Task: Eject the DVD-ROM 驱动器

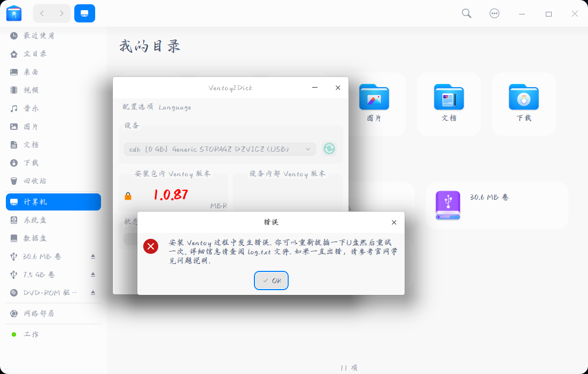Action: pyautogui.click(x=92, y=292)
